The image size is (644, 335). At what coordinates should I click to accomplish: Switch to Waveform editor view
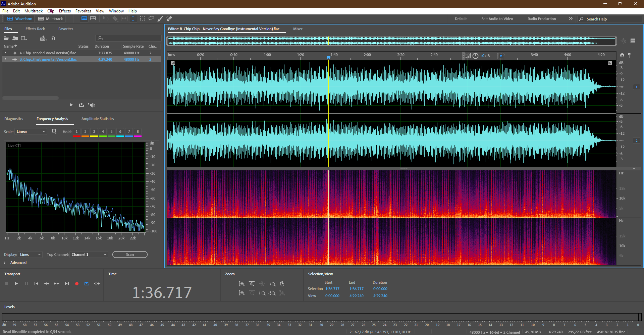(20, 19)
